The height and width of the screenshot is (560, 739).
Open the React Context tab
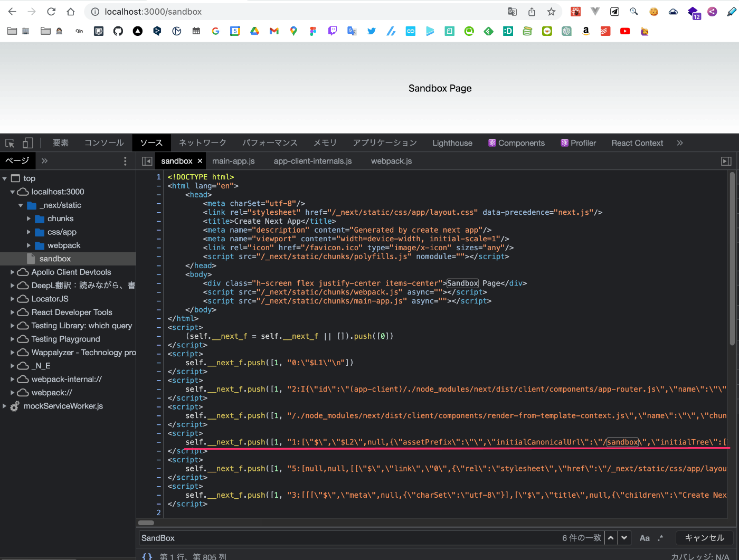pyautogui.click(x=637, y=143)
